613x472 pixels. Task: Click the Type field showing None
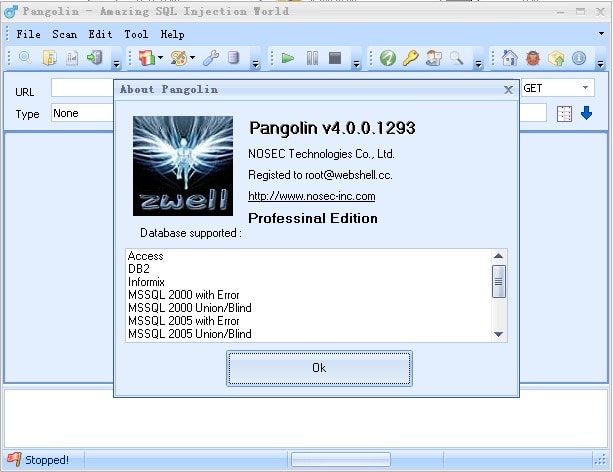(x=82, y=113)
